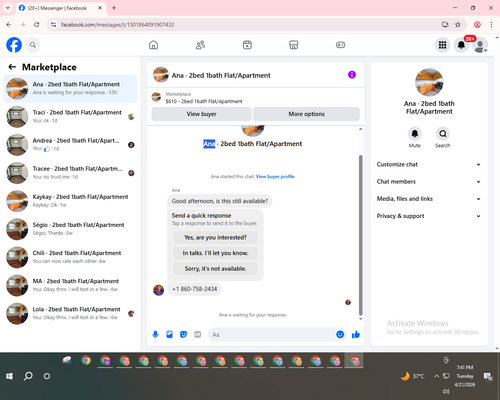Click the sender avatar beside the phone number
Viewport: 500px width, 400px height.
(158, 290)
